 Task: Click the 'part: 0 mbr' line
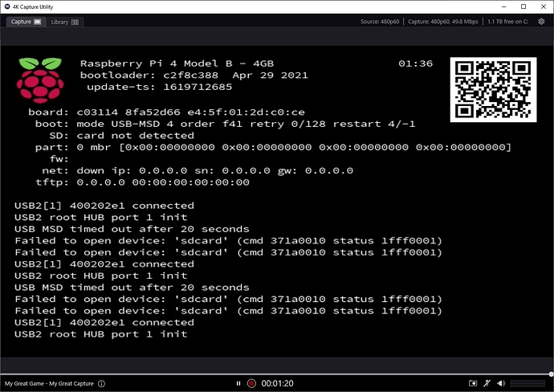click(273, 147)
